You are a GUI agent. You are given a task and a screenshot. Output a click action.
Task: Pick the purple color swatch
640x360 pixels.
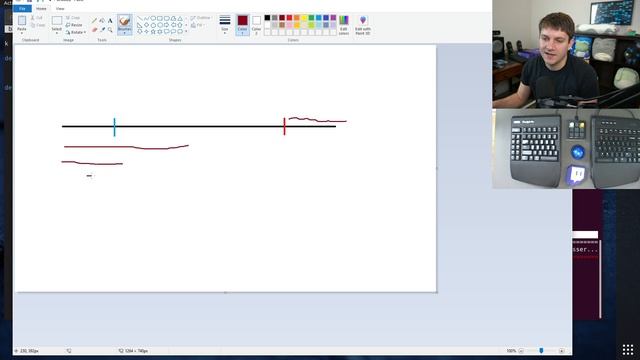[333, 18]
